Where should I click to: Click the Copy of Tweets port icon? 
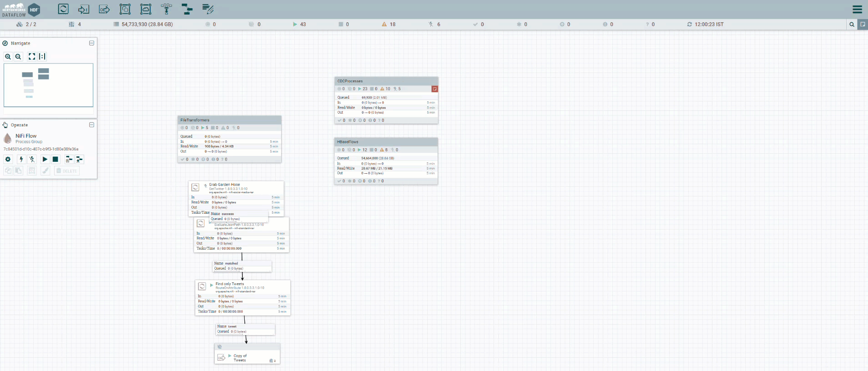(x=222, y=358)
